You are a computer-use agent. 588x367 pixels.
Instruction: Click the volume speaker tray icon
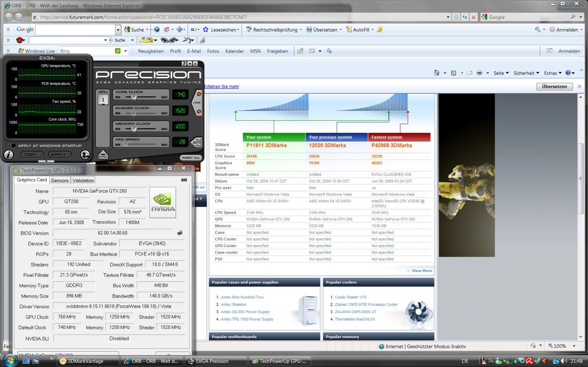coord(564,361)
